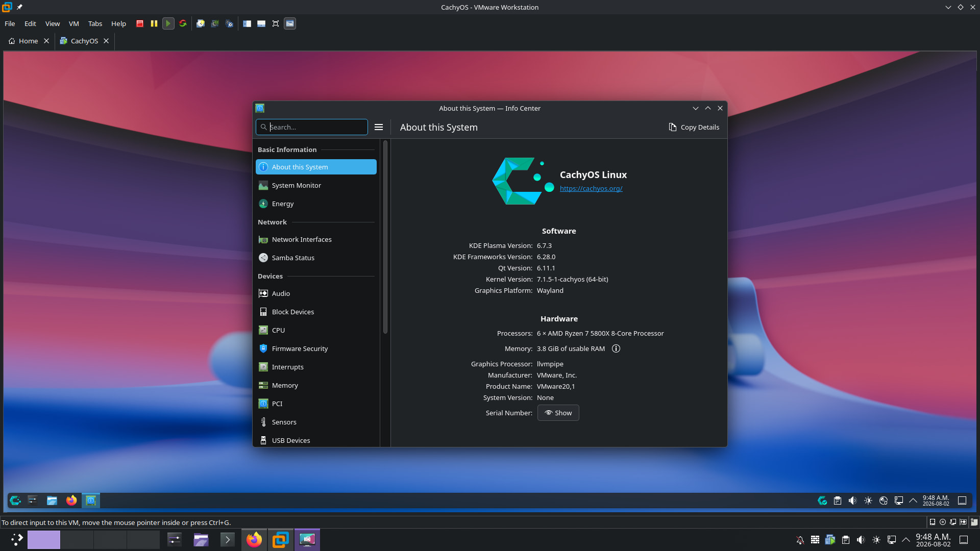980x551 pixels.
Task: Open the cachyos.org link
Action: click(591, 188)
